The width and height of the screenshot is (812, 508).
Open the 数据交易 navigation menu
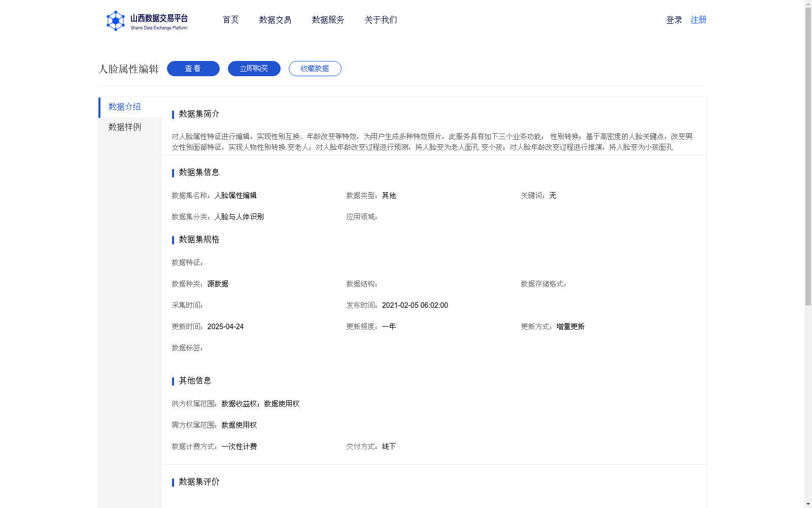pos(275,20)
